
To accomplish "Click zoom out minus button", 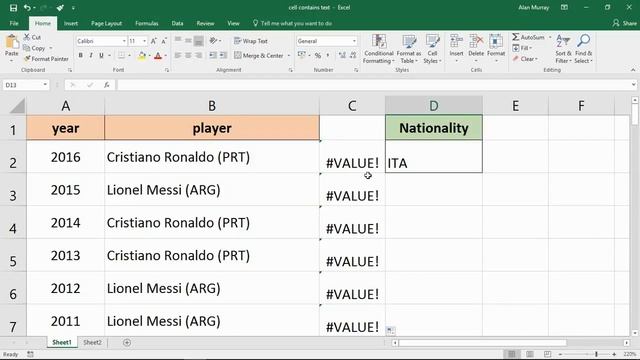I will click(560, 354).
